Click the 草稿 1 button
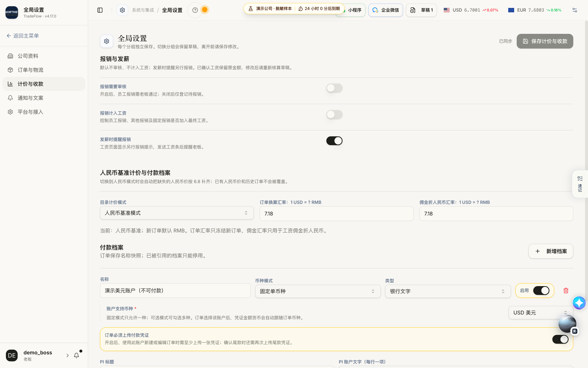 (421, 10)
